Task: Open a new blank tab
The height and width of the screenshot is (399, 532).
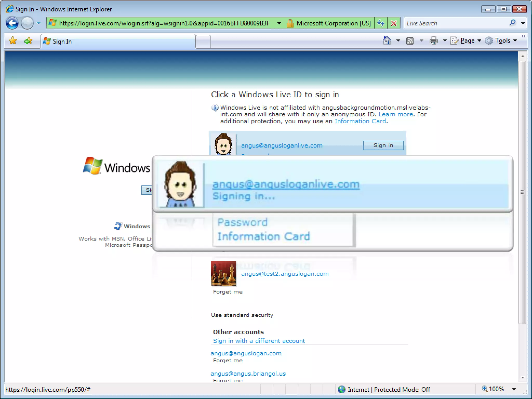Action: pos(203,42)
